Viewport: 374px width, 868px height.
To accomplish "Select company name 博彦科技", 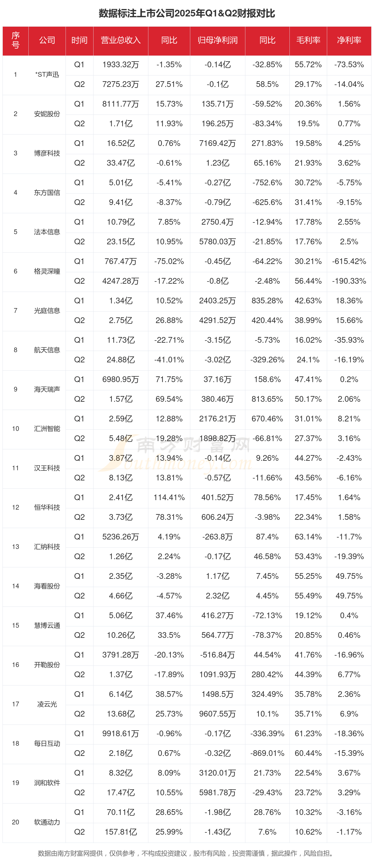I will click(x=47, y=153).
